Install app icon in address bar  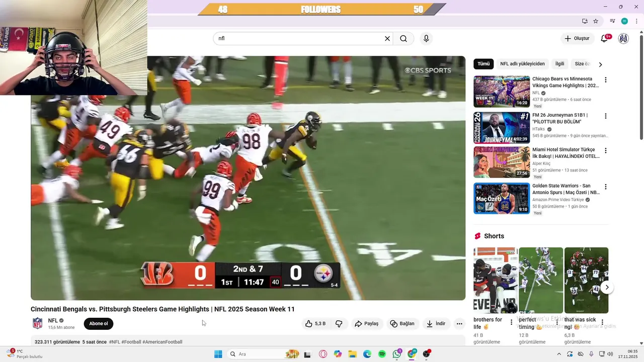point(585,21)
